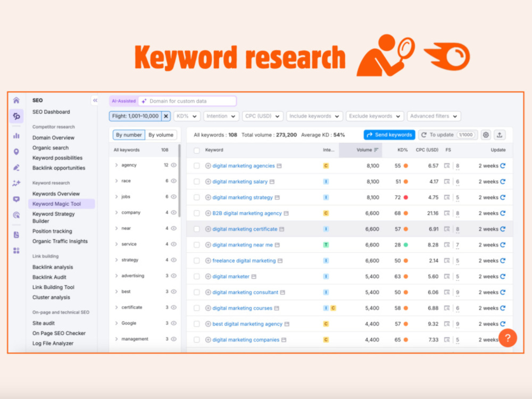Expand the near keyword group
This screenshot has height=399, width=532.
coord(117,228)
